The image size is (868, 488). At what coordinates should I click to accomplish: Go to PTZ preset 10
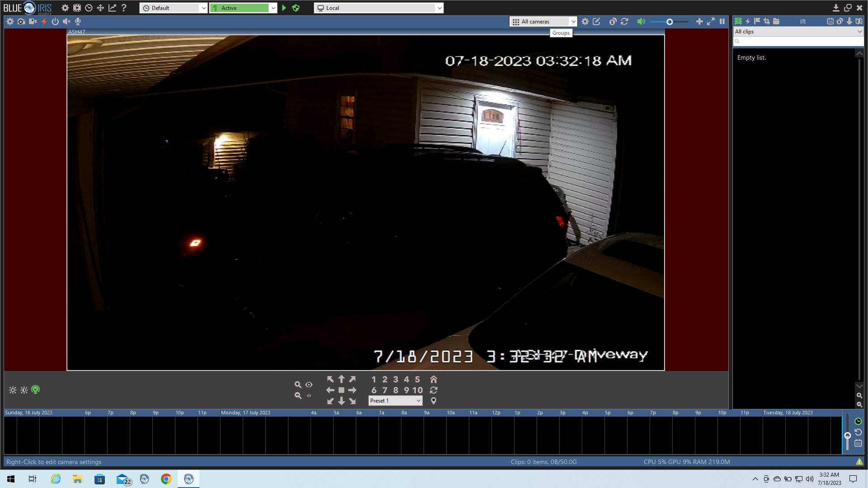click(417, 390)
